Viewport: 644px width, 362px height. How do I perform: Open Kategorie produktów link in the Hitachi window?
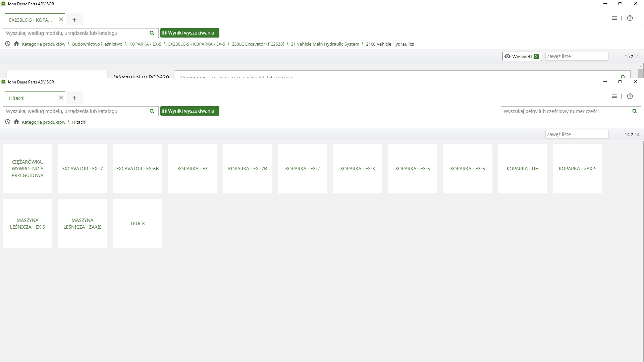[44, 122]
